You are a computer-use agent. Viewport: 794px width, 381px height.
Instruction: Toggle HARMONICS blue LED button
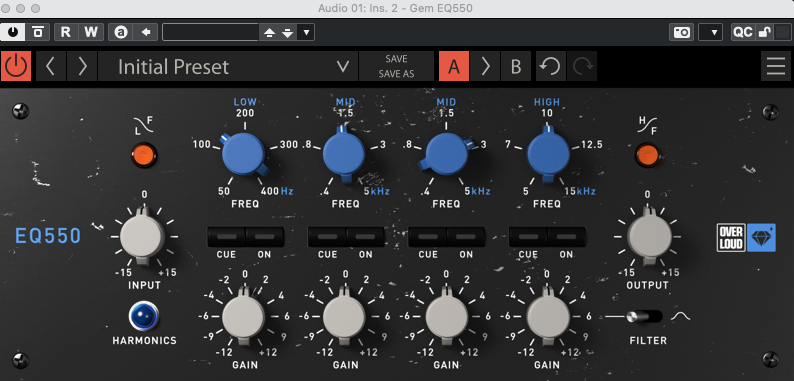coord(144,316)
